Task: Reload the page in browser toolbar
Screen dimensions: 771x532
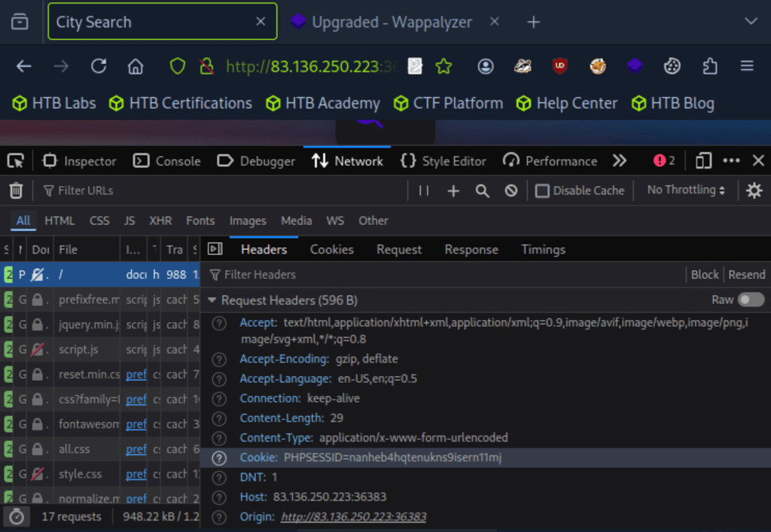Action: (99, 66)
